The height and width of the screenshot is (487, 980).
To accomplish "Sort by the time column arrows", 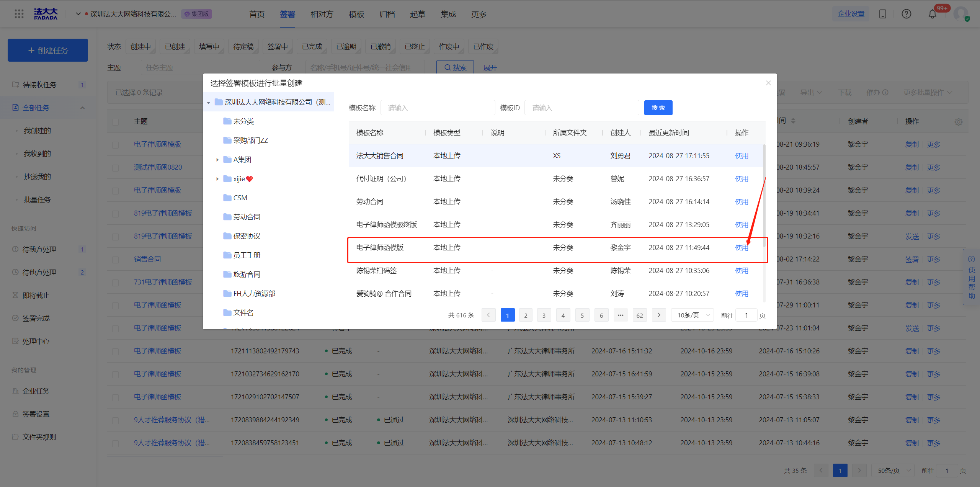I will (793, 121).
